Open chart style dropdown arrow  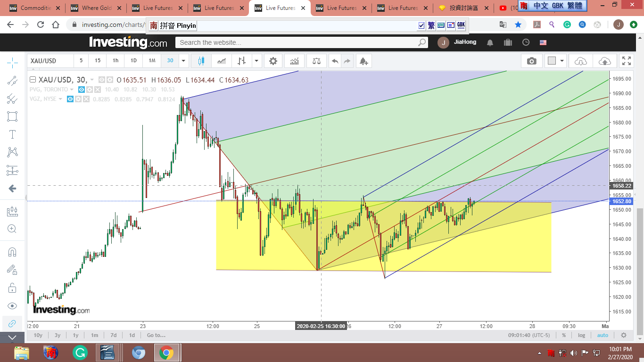(x=256, y=61)
